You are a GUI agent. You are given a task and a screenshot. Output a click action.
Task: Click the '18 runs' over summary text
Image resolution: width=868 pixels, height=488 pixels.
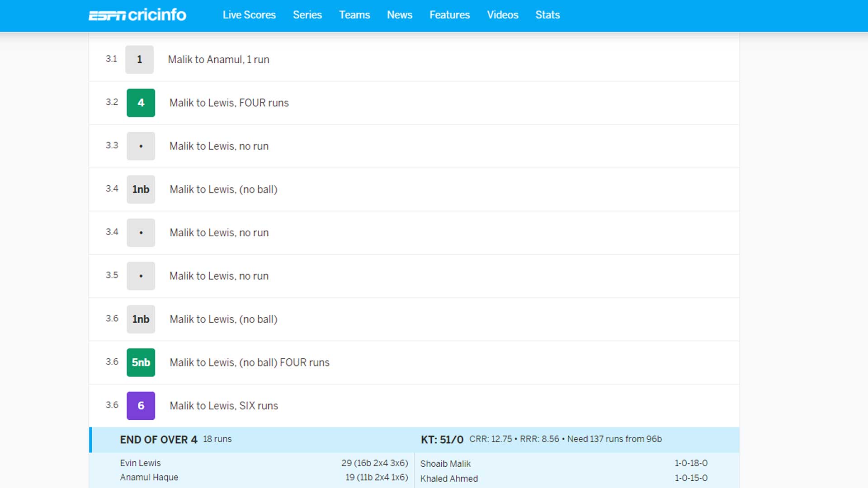(x=217, y=439)
